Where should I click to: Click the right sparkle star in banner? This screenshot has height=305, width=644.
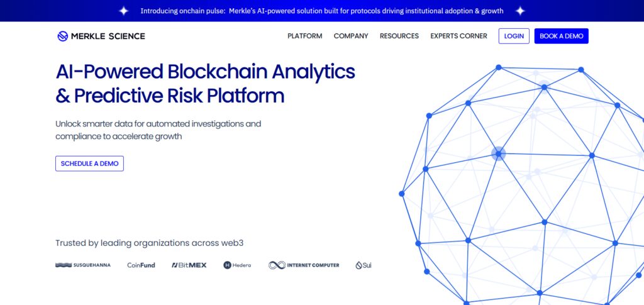(520, 11)
